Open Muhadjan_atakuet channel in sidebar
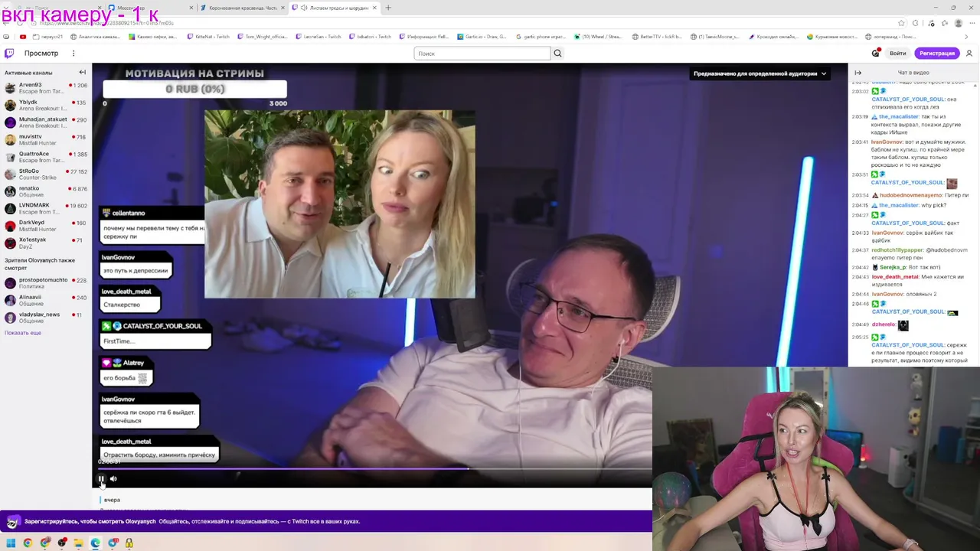Screen dimensions: 980x551 [x=46, y=122]
